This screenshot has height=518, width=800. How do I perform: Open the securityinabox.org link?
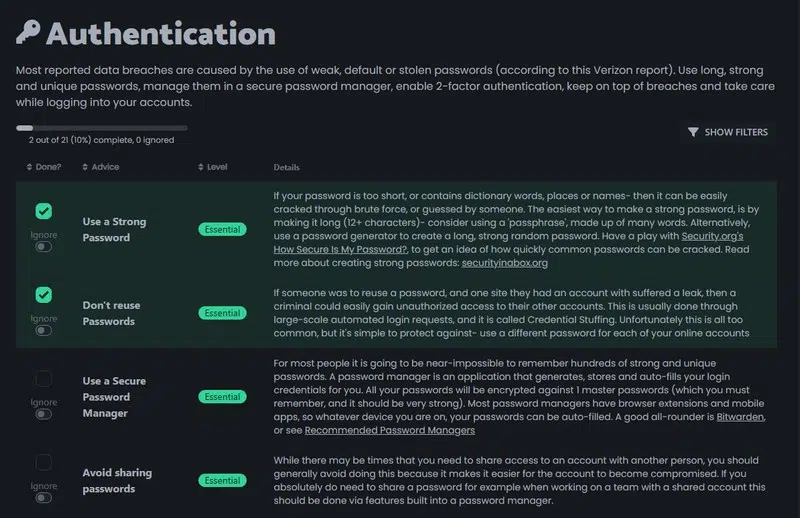(504, 263)
